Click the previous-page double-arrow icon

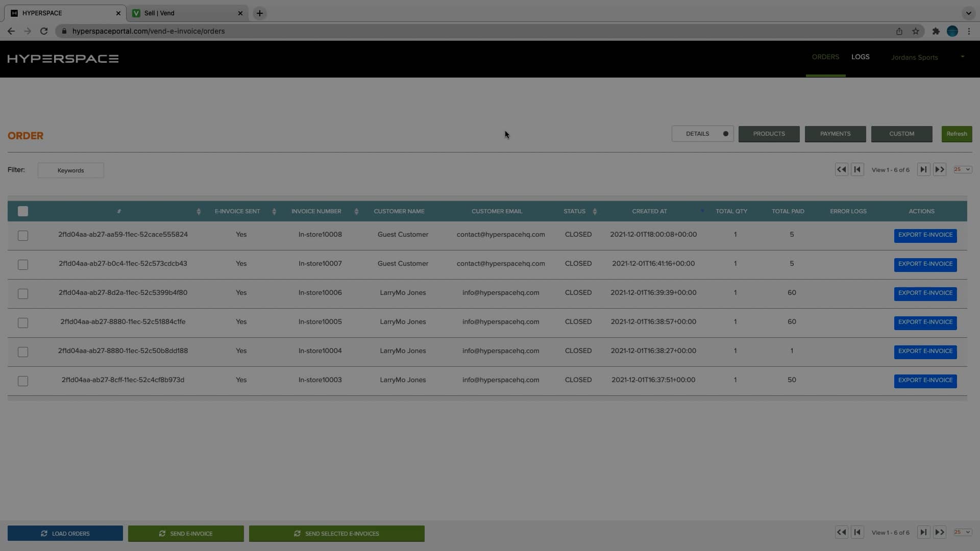841,169
